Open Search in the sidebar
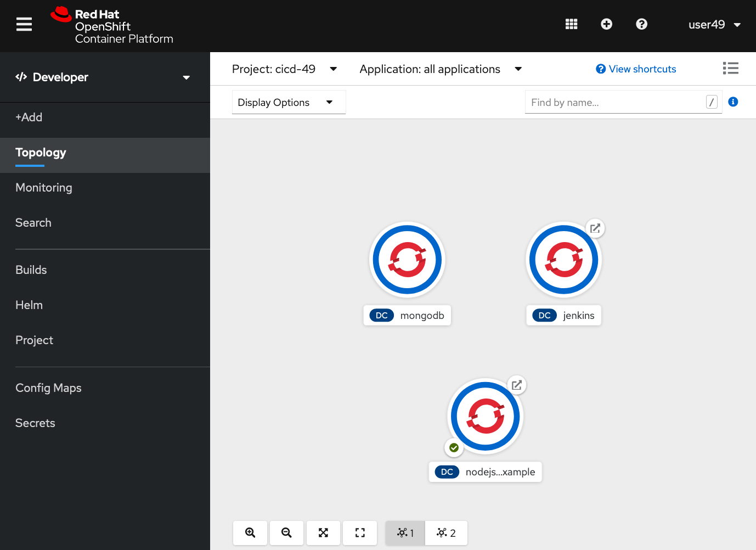 (105, 223)
